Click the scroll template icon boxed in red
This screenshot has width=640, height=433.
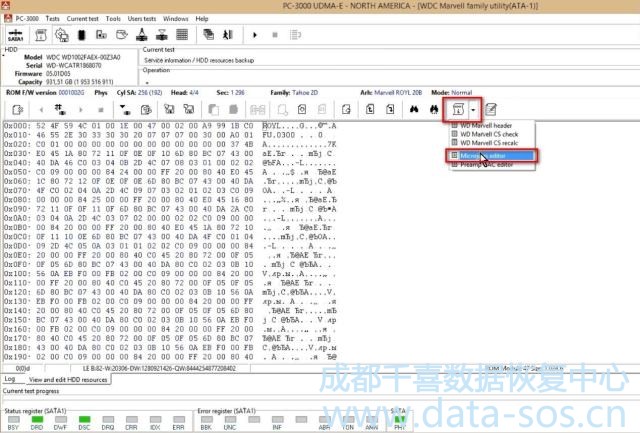pyautogui.click(x=458, y=109)
